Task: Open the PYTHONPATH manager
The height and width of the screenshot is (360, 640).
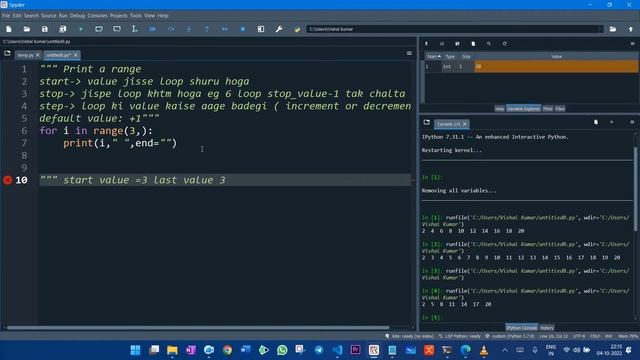Action: pyautogui.click(x=297, y=29)
